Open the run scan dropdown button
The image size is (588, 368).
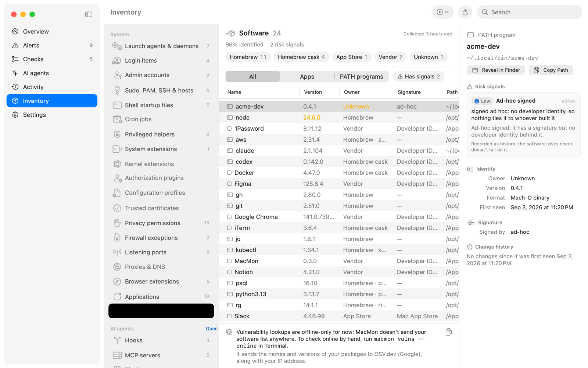point(442,12)
